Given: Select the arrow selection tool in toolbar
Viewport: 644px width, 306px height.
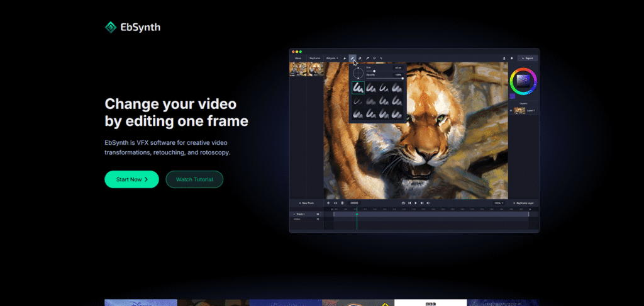Looking at the screenshot, I should (345, 59).
